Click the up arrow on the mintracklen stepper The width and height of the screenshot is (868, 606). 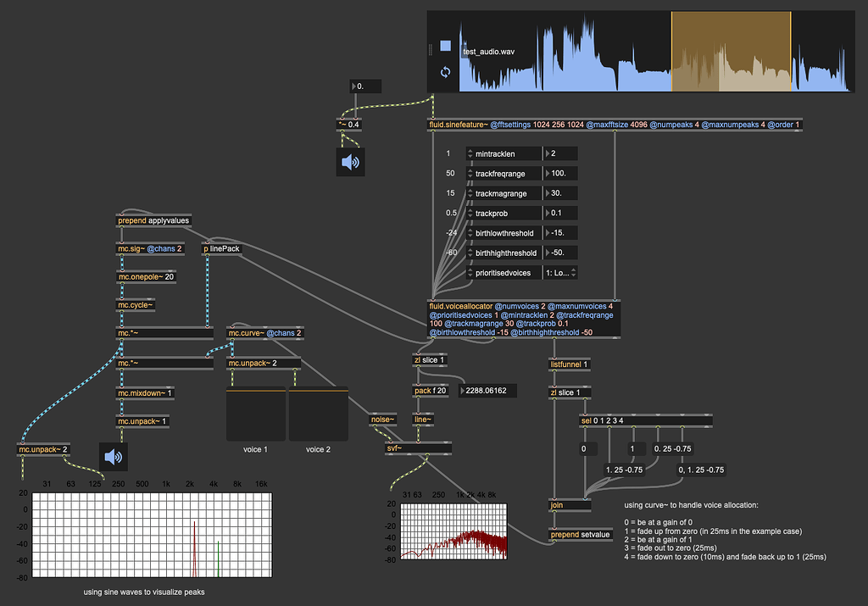(x=469, y=150)
